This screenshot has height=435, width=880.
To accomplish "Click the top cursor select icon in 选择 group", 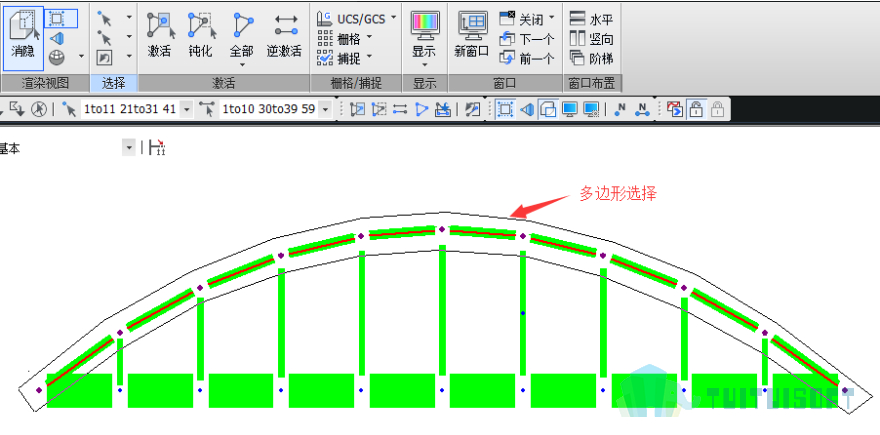I will (104, 19).
